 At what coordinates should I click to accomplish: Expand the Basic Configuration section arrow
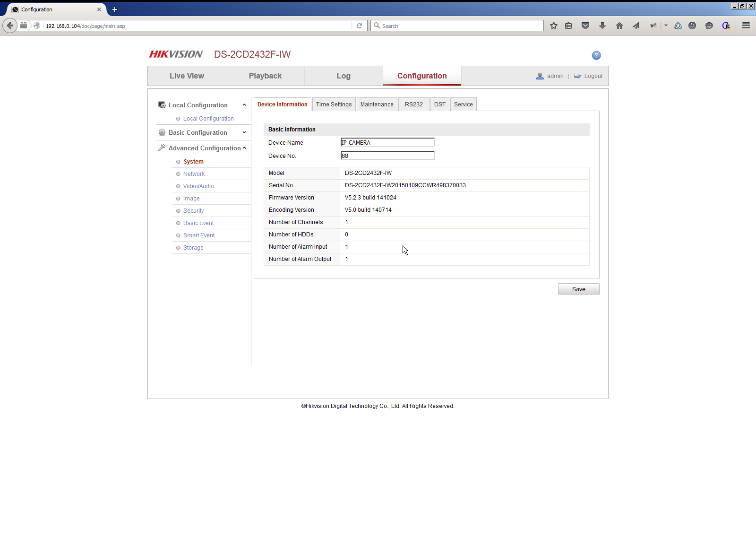(244, 132)
